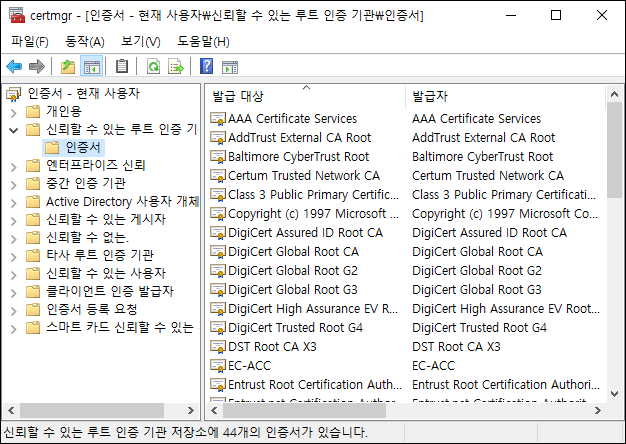Click the certificate icon next to DigiCert Assured ID Root CA
626x444 pixels.
click(x=218, y=233)
